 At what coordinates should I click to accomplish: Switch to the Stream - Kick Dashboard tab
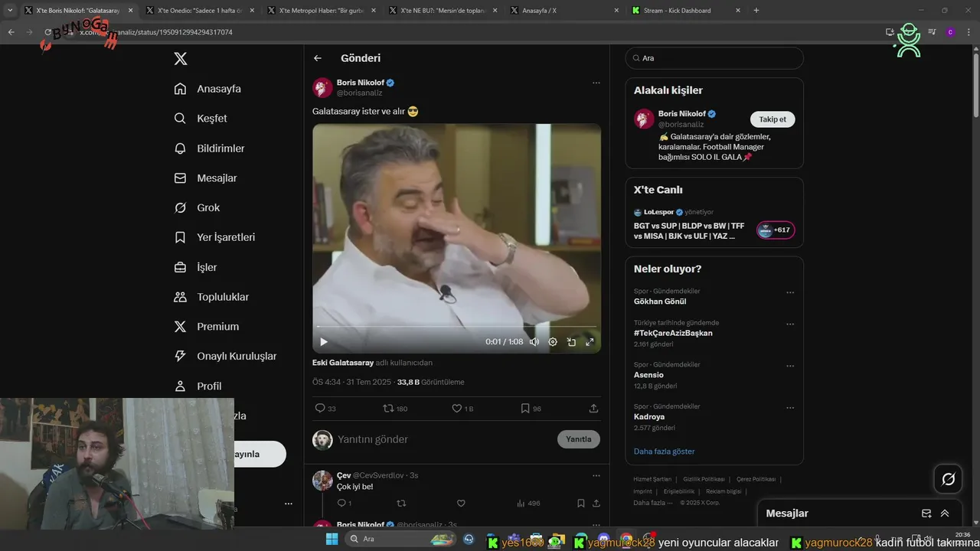[x=687, y=11]
